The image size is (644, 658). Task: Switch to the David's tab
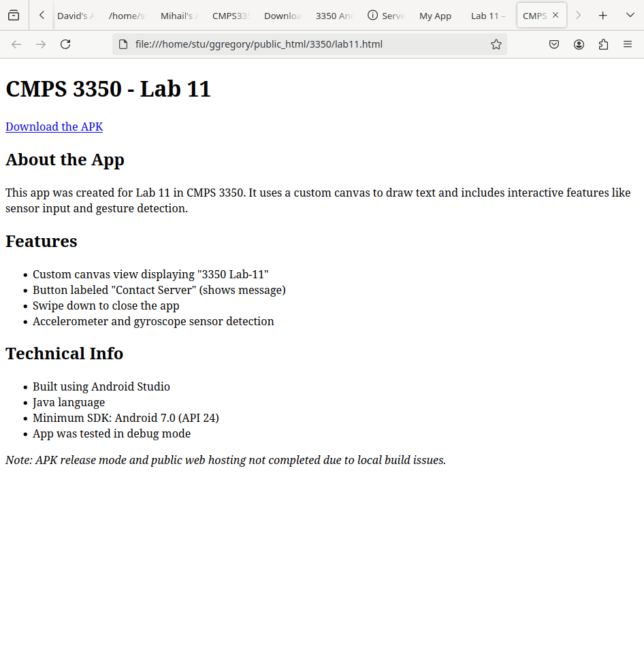pos(75,16)
